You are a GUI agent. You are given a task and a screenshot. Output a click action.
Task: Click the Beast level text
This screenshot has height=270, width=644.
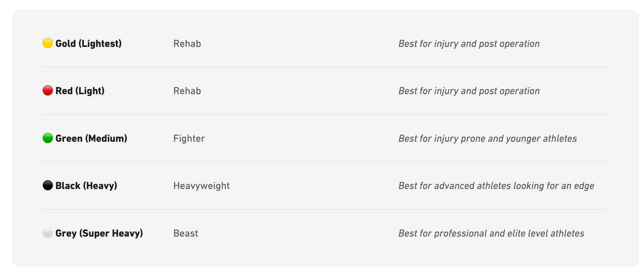tap(186, 233)
